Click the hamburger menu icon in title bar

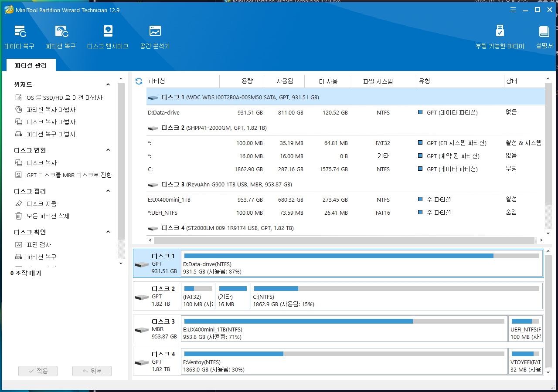coord(513,10)
